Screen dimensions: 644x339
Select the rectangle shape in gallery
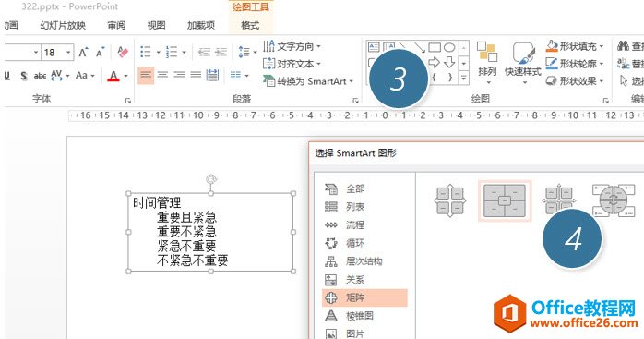(435, 47)
